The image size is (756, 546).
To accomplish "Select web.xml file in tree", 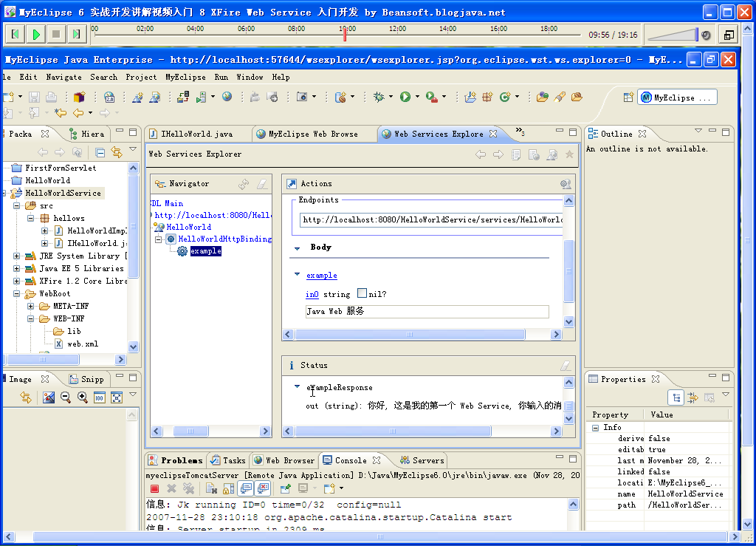I will point(83,344).
